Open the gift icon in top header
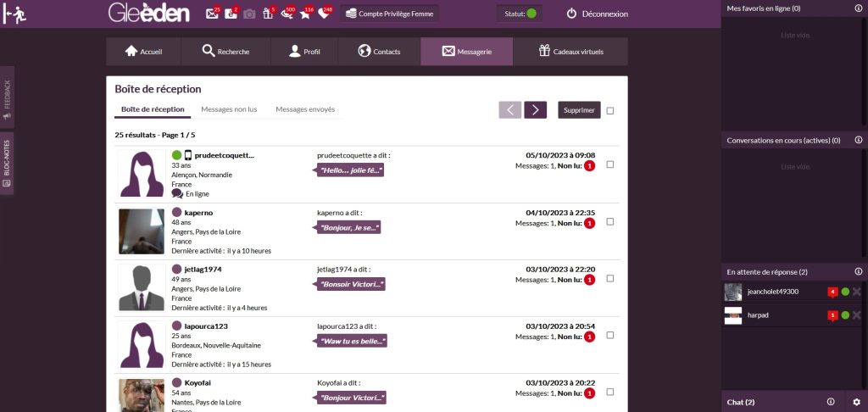Image resolution: width=868 pixels, height=412 pixels. (x=269, y=14)
